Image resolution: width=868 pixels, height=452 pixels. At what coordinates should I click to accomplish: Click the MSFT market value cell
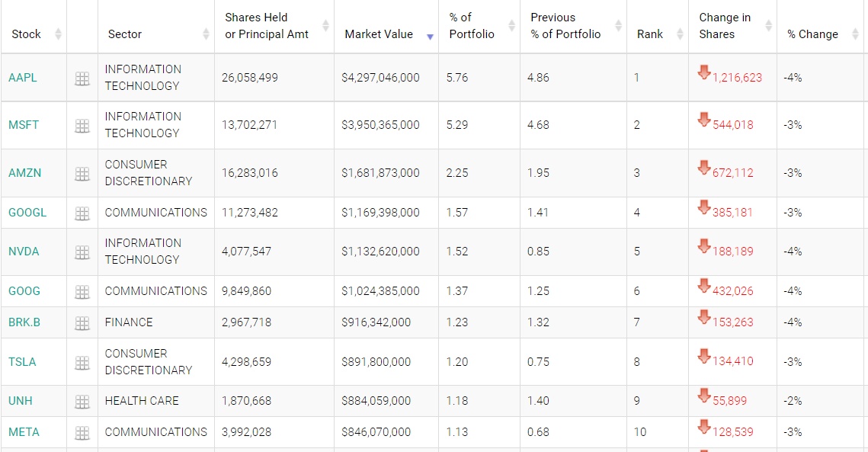click(x=380, y=125)
